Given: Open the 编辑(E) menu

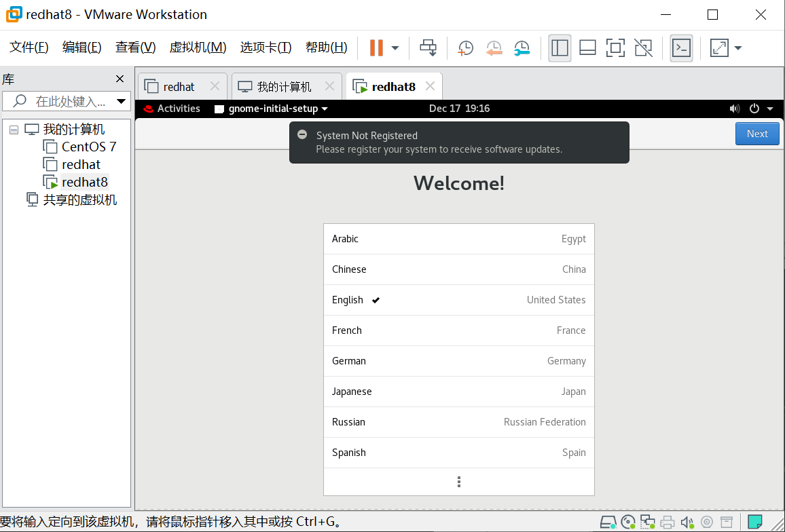Looking at the screenshot, I should tap(81, 47).
